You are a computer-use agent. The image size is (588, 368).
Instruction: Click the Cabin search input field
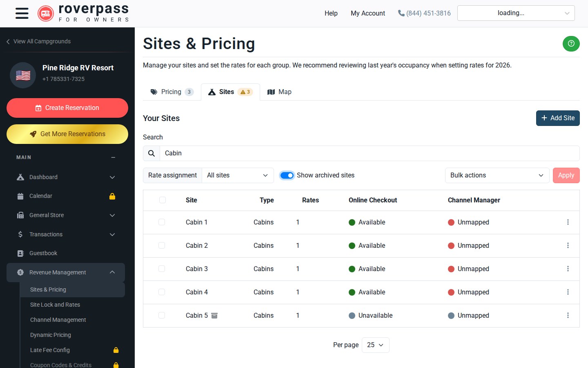pos(370,153)
